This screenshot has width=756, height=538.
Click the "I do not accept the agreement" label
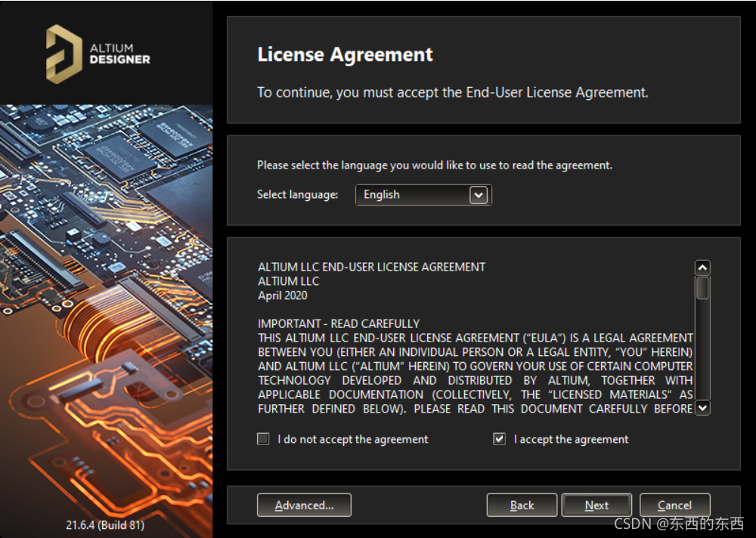click(x=352, y=439)
